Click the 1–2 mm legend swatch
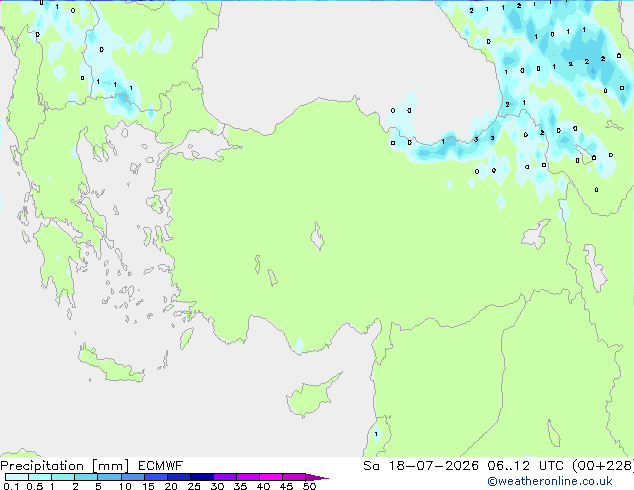This screenshot has width=634, height=490. pyautogui.click(x=63, y=477)
